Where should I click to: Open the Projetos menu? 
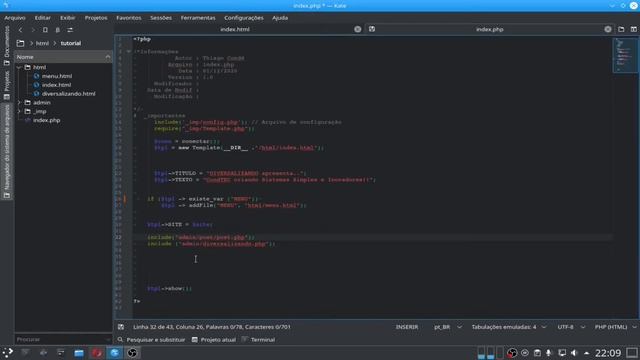coord(96,18)
